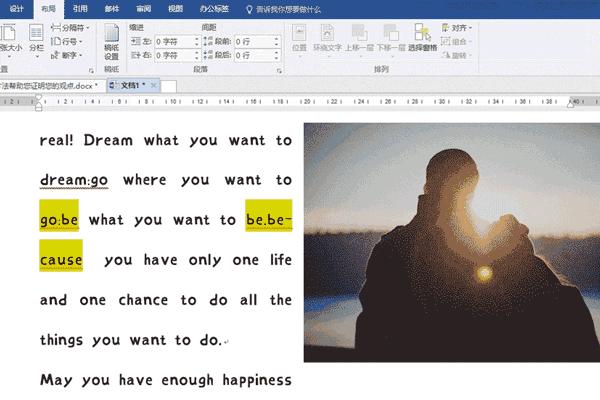Switch to the 设计 Design tab
600x400 pixels.
point(16,9)
